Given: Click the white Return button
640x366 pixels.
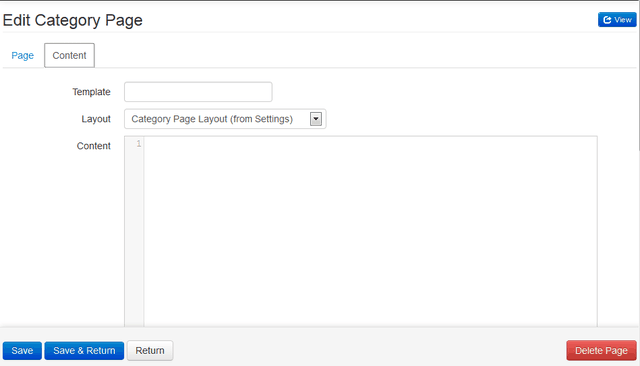Looking at the screenshot, I should pyautogui.click(x=150, y=350).
